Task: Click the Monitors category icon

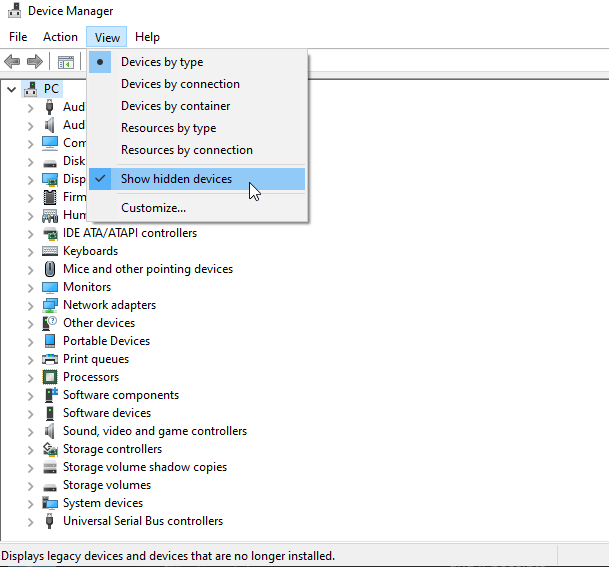Action: (50, 287)
